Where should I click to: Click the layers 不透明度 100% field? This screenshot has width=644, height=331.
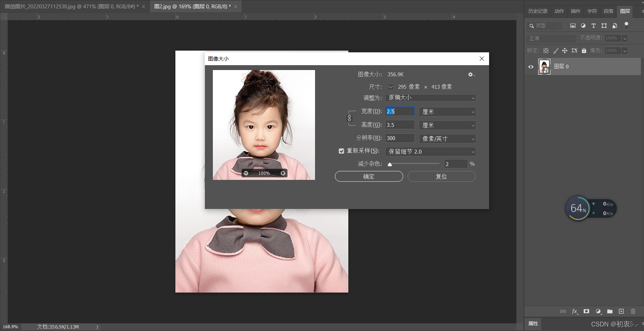pyautogui.click(x=612, y=38)
